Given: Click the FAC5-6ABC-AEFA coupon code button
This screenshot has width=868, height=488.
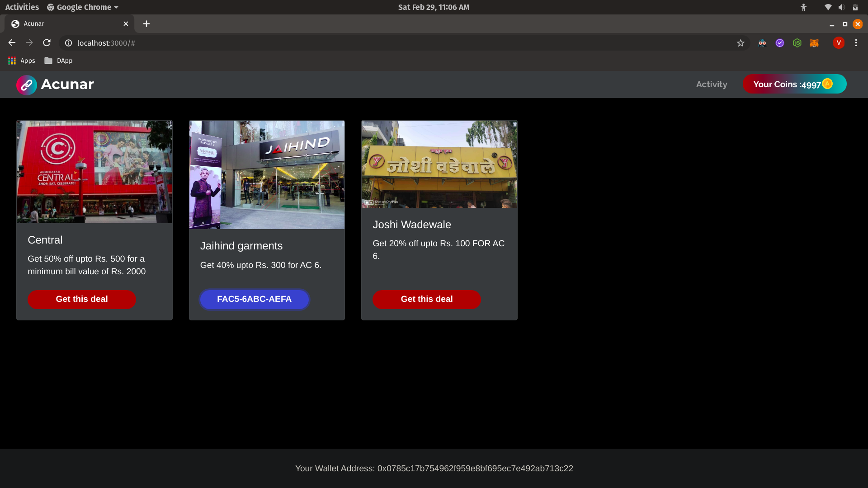Looking at the screenshot, I should [x=254, y=299].
